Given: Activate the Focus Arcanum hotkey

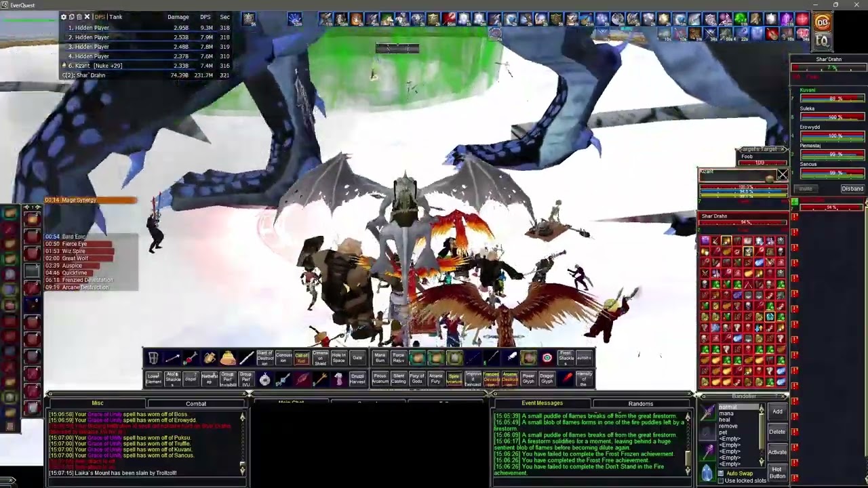Looking at the screenshot, I should [380, 379].
